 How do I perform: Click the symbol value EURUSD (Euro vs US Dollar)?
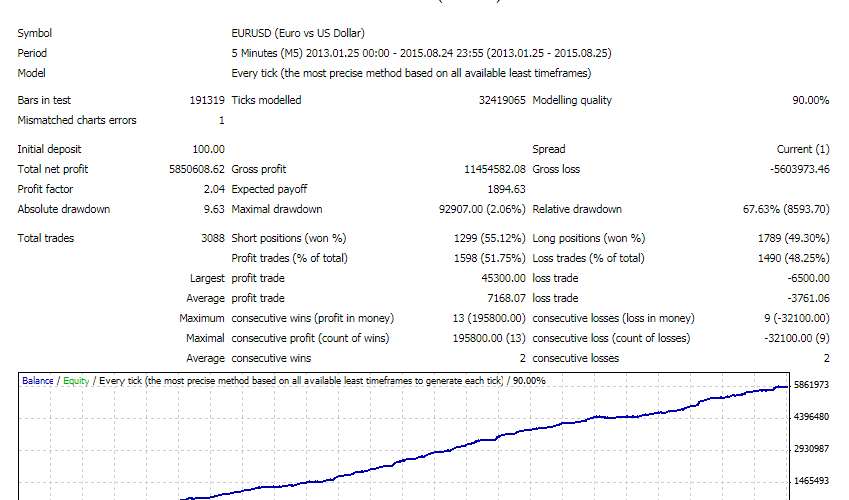pyautogui.click(x=298, y=33)
